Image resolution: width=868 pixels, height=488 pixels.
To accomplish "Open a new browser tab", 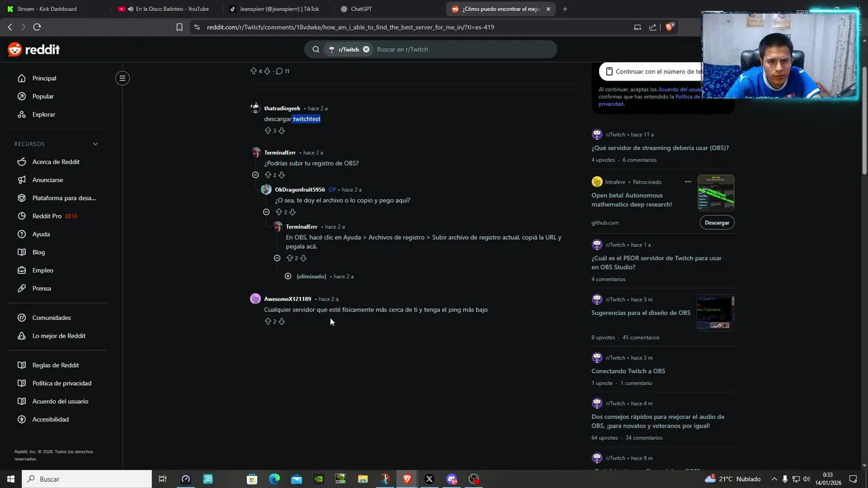I will [x=565, y=9].
